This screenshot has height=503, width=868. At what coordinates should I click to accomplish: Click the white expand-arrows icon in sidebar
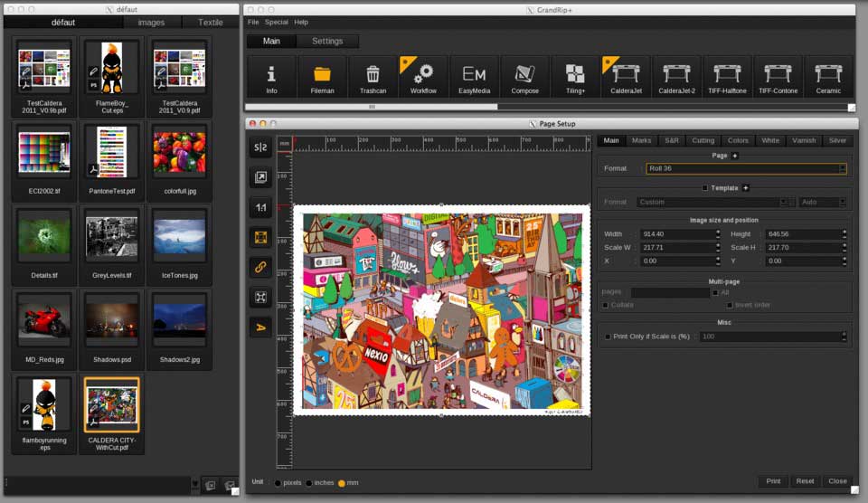click(260, 298)
